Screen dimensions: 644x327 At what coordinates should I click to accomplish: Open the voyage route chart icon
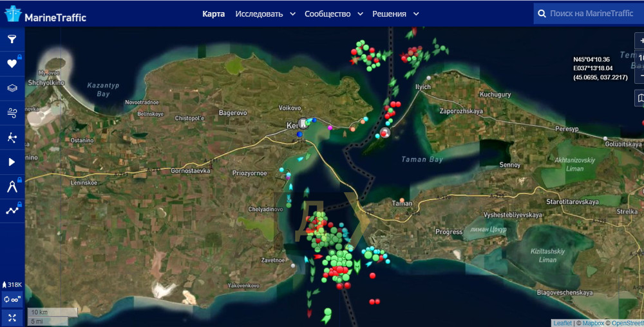(x=12, y=210)
